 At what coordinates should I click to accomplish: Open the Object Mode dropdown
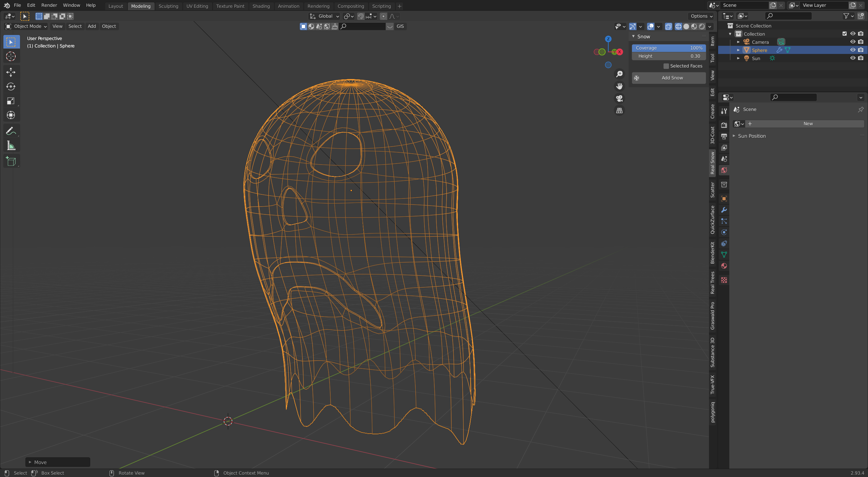[26, 26]
